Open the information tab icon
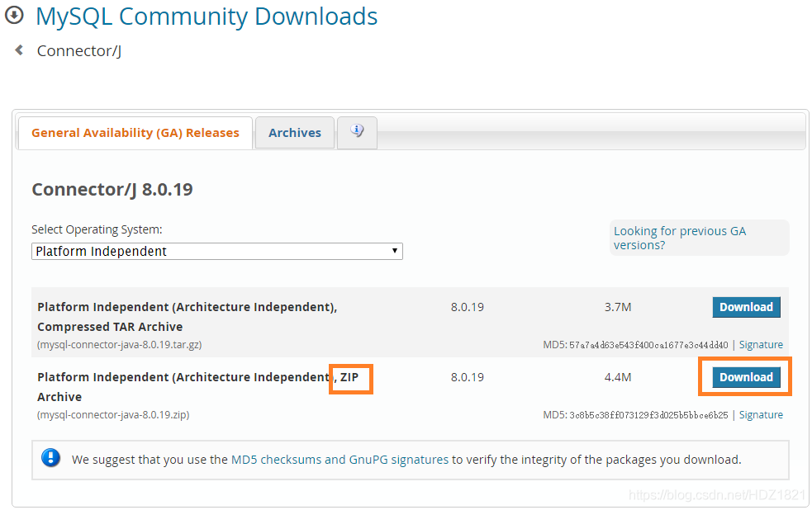The image size is (812, 510). pyautogui.click(x=357, y=131)
